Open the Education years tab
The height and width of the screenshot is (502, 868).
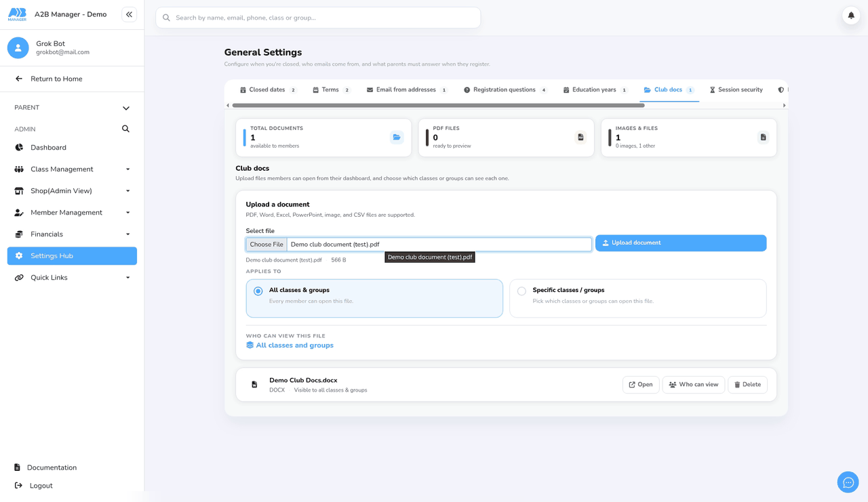[596, 90]
